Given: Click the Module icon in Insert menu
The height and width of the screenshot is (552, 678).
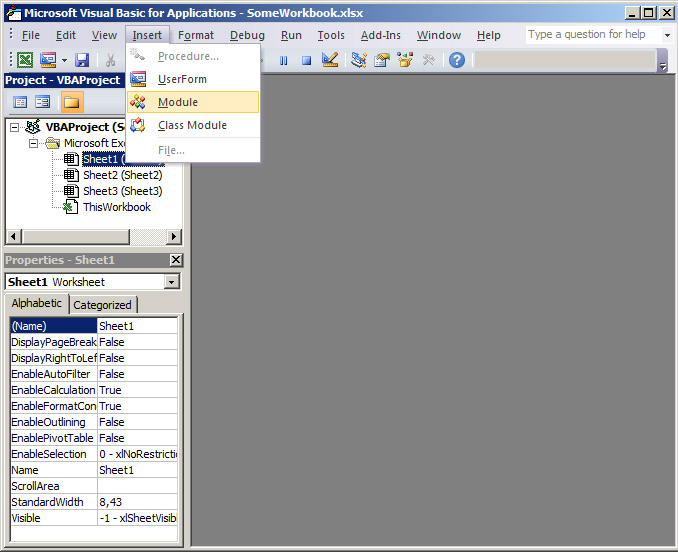Looking at the screenshot, I should 138,102.
